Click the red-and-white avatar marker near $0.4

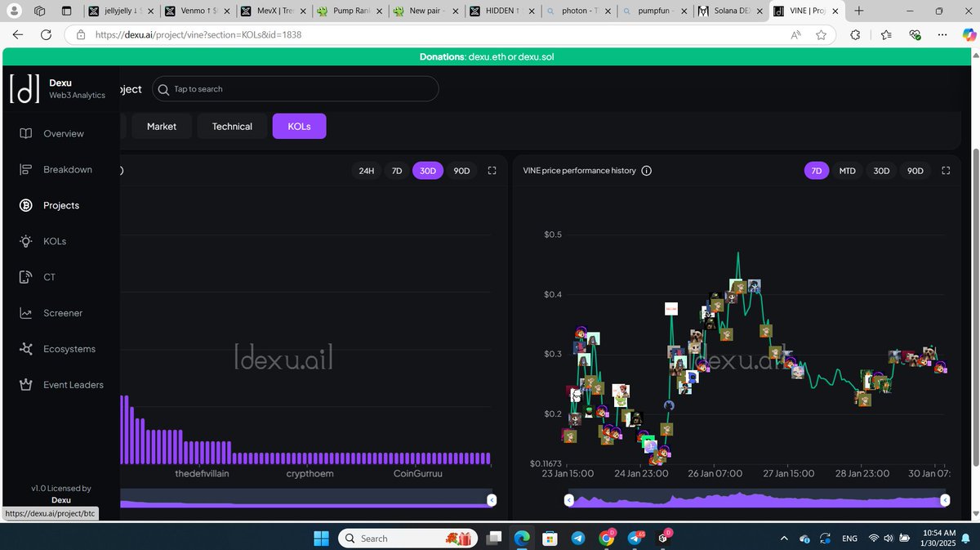671,309
